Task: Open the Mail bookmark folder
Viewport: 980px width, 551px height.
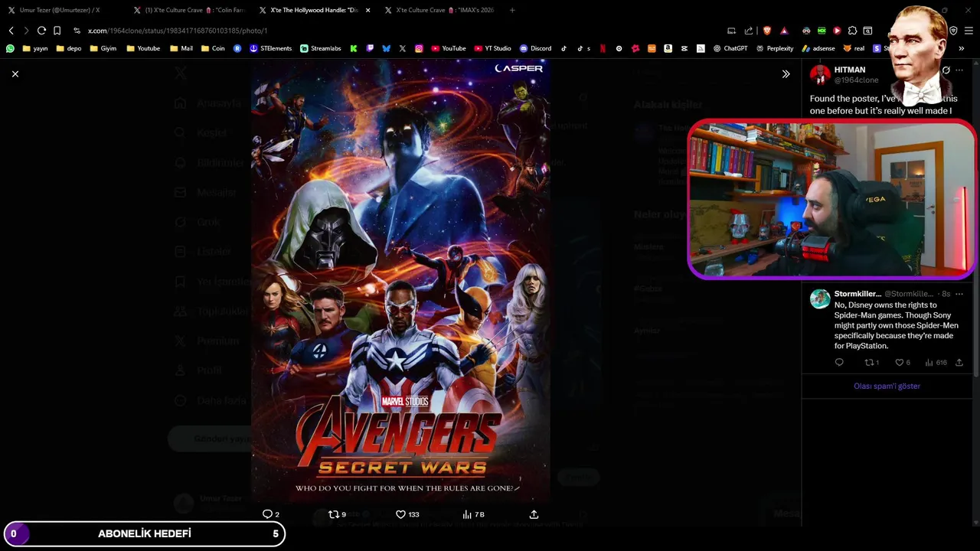Action: pyautogui.click(x=181, y=48)
